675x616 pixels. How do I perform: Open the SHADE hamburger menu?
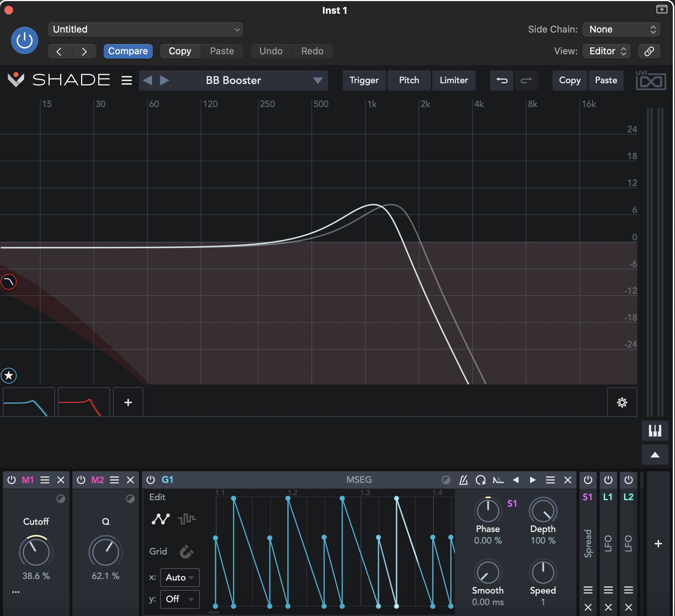pyautogui.click(x=126, y=80)
